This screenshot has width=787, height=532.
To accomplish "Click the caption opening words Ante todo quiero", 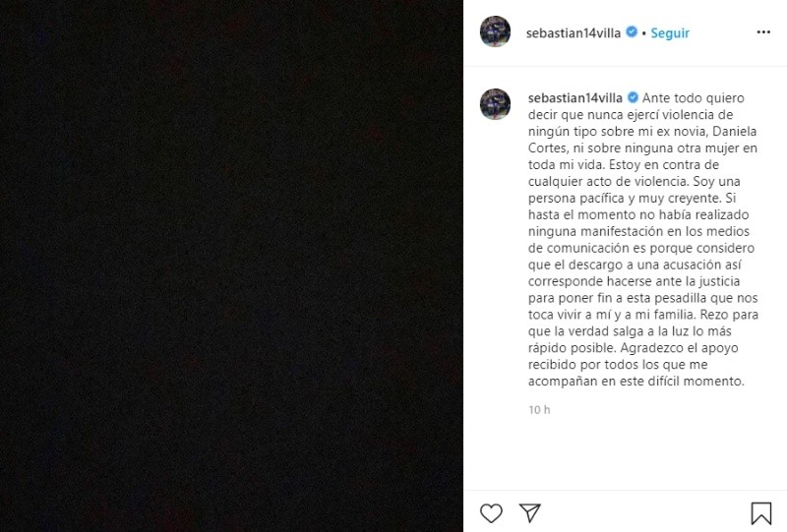I will (694, 98).
